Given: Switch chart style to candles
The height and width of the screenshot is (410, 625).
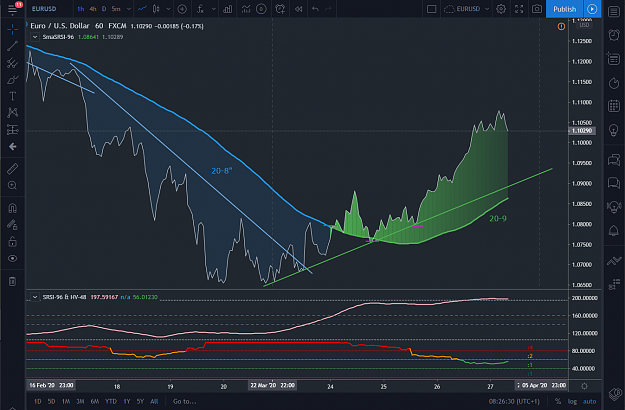Looking at the screenshot, I should [156, 9].
